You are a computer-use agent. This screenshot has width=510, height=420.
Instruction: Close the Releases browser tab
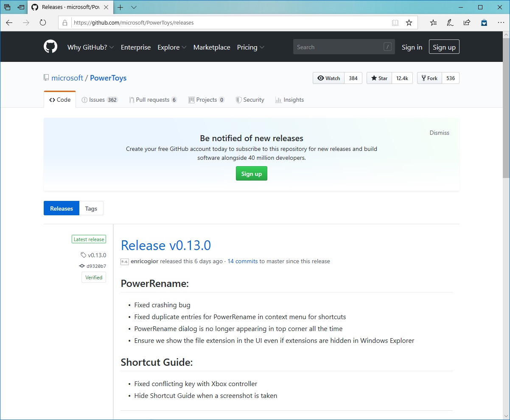106,7
